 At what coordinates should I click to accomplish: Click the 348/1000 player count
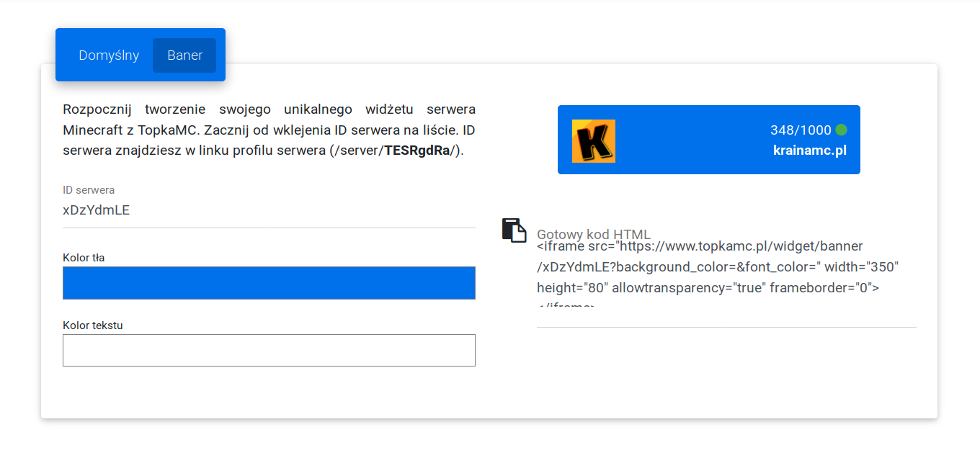(x=800, y=130)
